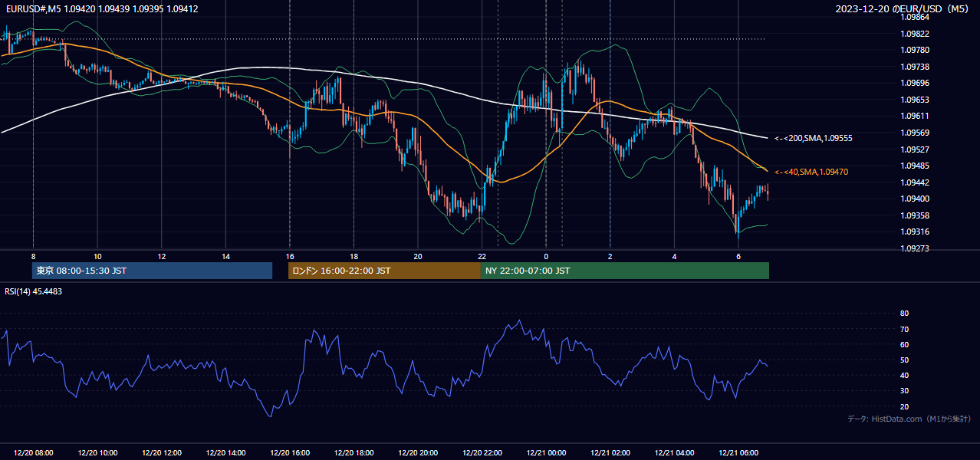Click the 12/20 16:00 date label
The height and width of the screenshot is (460, 980).
click(290, 453)
